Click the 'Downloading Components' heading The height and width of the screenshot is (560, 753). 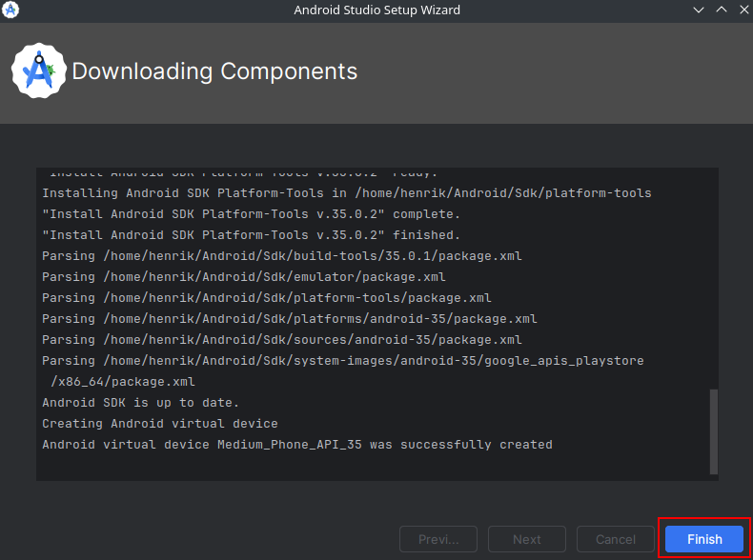pos(214,71)
